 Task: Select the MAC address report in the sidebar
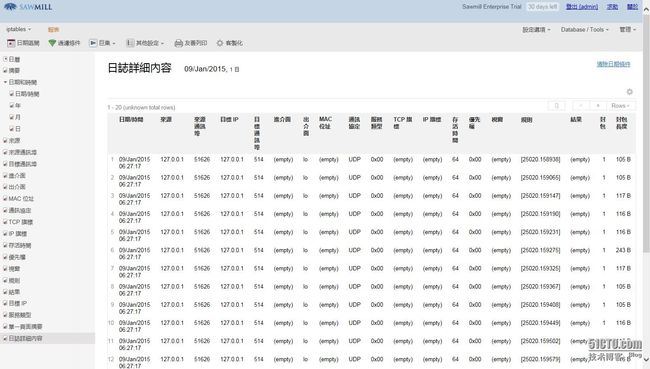[21, 199]
